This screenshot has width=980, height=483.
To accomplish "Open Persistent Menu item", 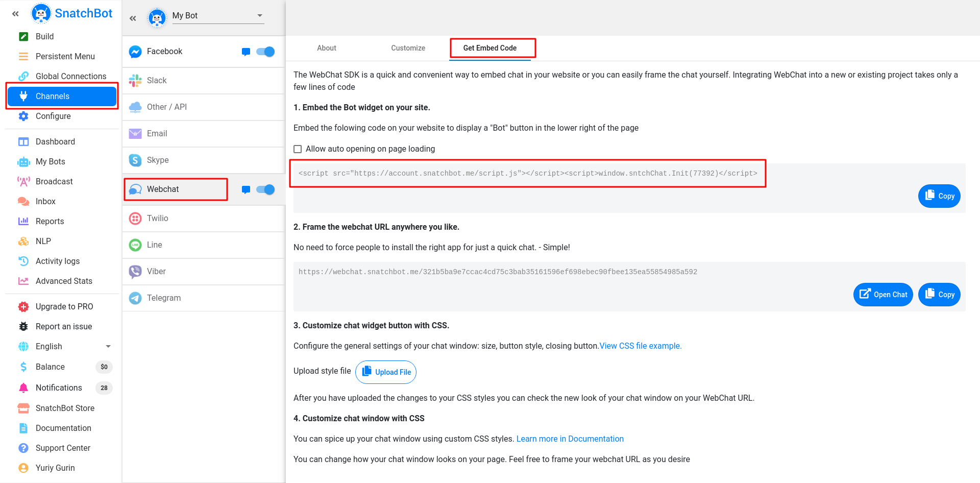I will (x=62, y=56).
